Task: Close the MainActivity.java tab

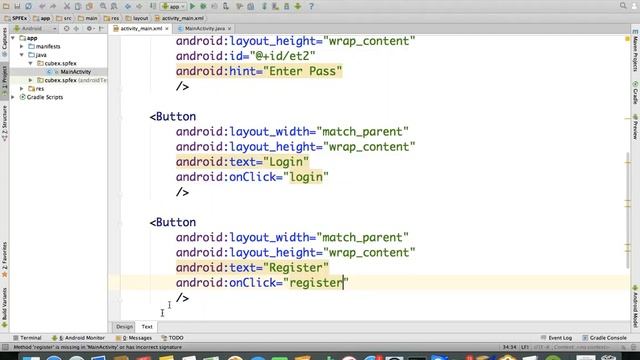Action: [x=229, y=29]
